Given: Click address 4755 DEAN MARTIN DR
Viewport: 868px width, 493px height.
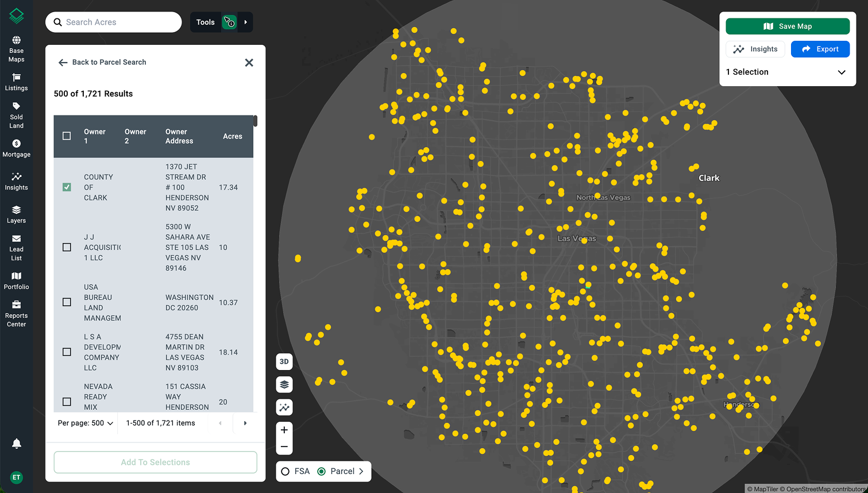Looking at the screenshot, I should tap(185, 352).
